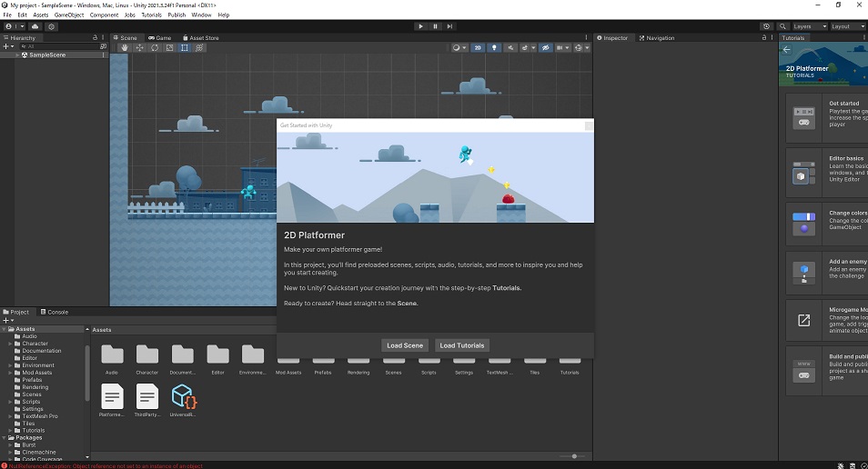
Task: Toggle the Hierarchy panel lock
Action: (x=95, y=37)
